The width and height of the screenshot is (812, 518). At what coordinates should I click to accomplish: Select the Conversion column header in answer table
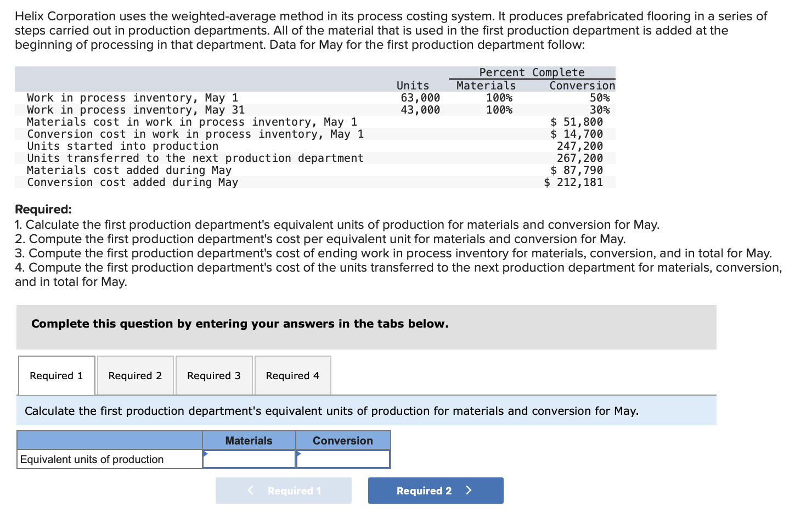click(343, 441)
